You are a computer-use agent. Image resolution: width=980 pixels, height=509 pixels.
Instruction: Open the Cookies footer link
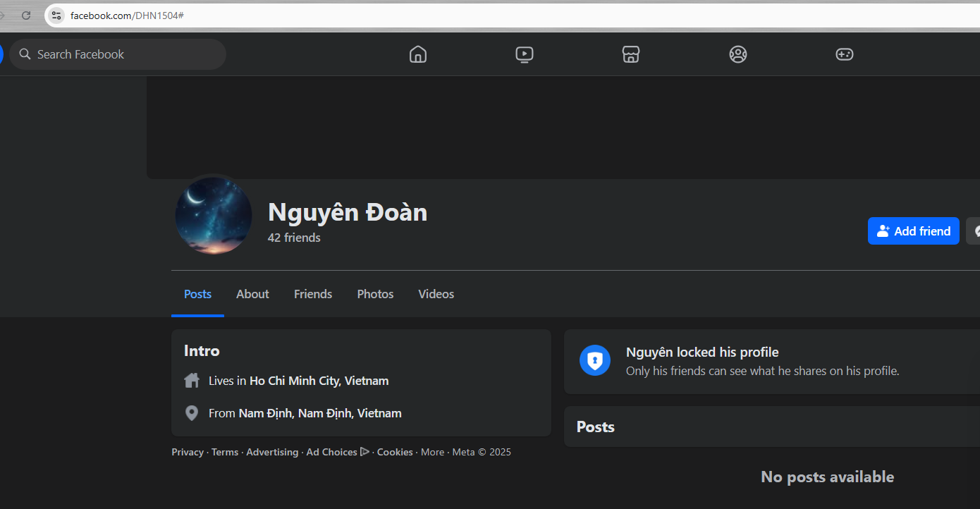(395, 452)
